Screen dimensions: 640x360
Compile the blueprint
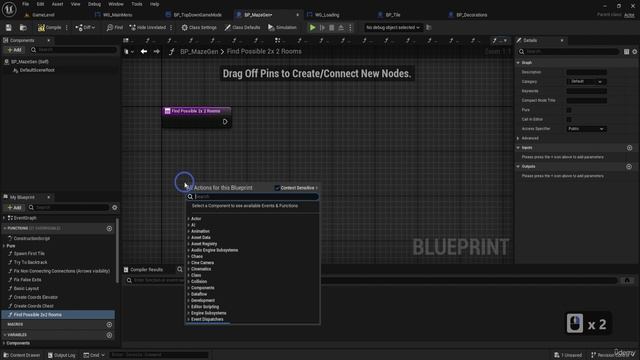49,27
